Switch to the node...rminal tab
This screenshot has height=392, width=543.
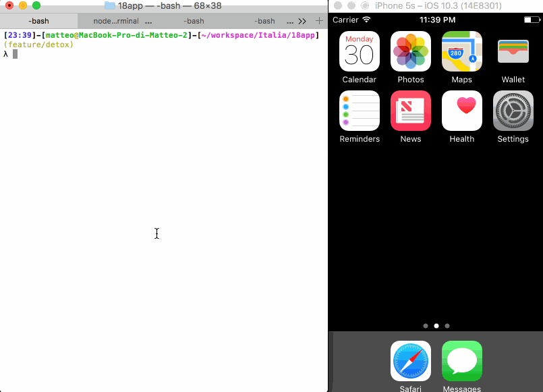(116, 21)
